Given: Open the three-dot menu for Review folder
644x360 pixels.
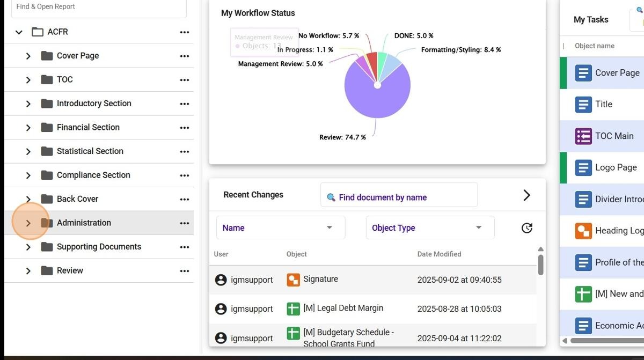Looking at the screenshot, I should click(x=185, y=271).
